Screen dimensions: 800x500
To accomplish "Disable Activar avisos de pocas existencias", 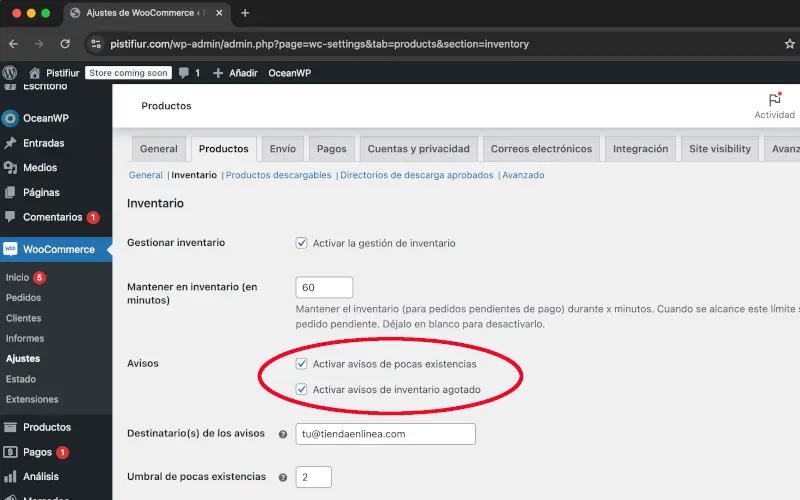I will click(x=302, y=364).
